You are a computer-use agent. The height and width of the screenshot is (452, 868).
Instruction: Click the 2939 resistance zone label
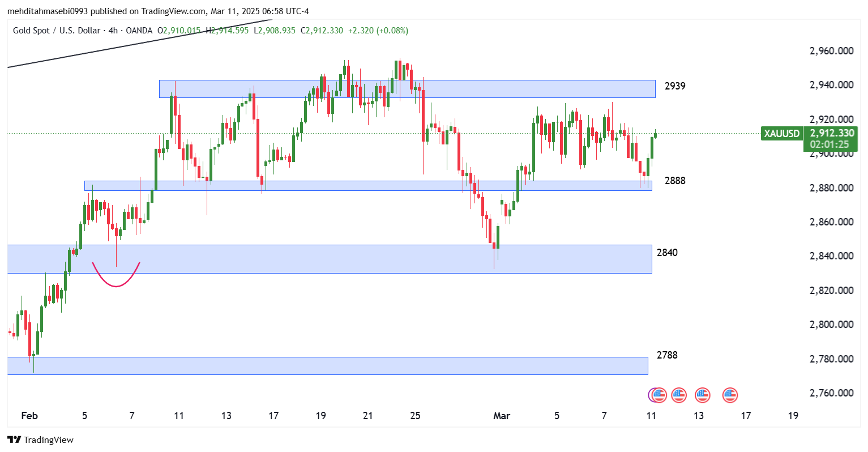[x=675, y=86]
